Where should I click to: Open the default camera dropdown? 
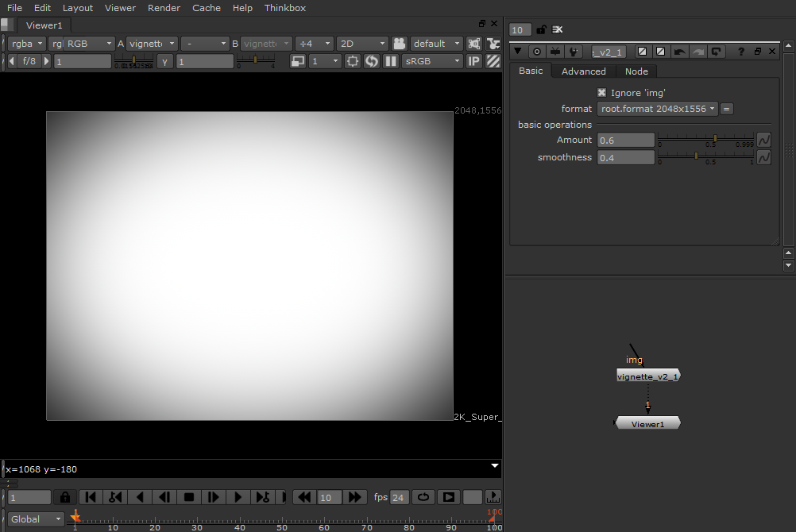tap(437, 44)
